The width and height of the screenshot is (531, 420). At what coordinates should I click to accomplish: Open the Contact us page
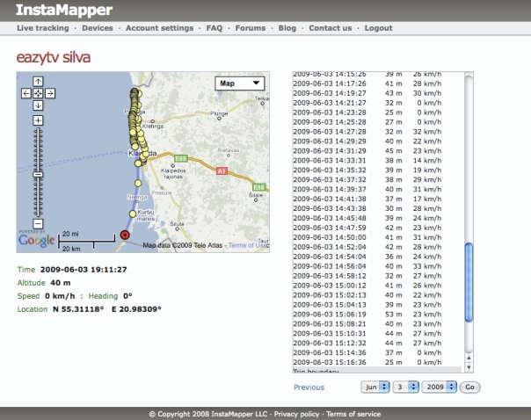(x=331, y=28)
